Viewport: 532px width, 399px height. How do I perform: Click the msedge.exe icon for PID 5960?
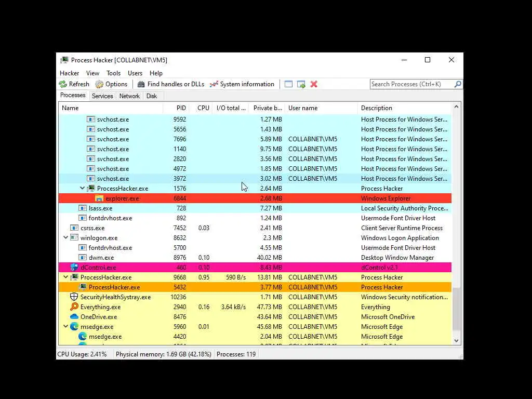(74, 326)
